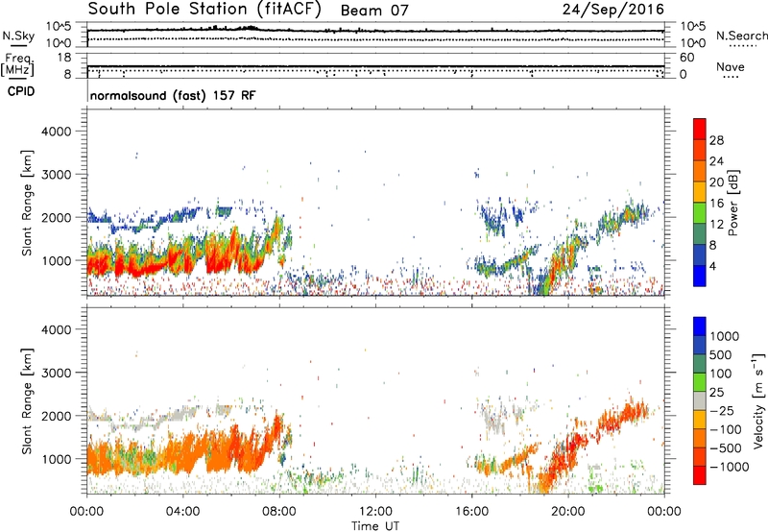The image size is (768, 532).
Task: Click the red swatch of the power colorbar
Action: (x=700, y=129)
